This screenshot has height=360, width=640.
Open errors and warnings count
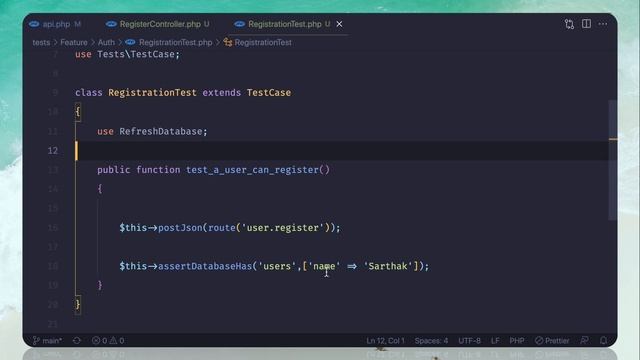pos(108,340)
